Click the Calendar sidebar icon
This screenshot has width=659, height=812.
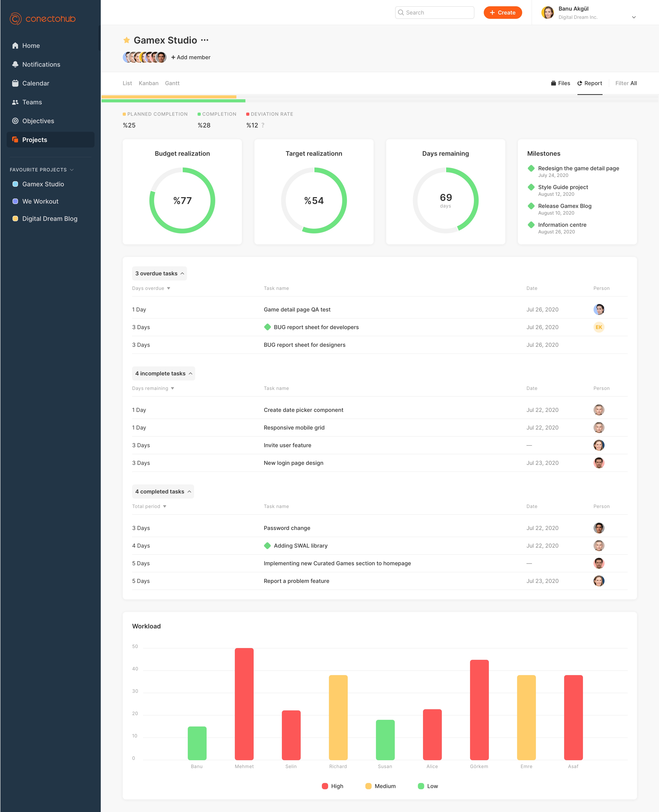point(15,83)
